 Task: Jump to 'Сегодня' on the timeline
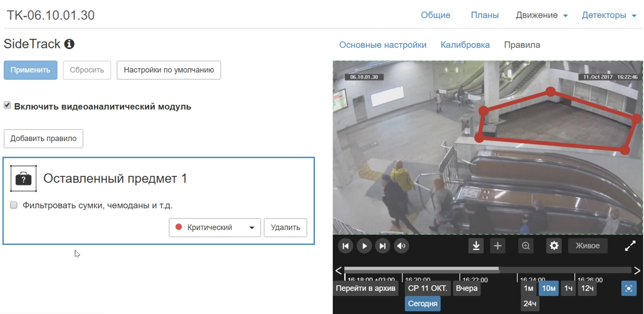[x=423, y=304]
